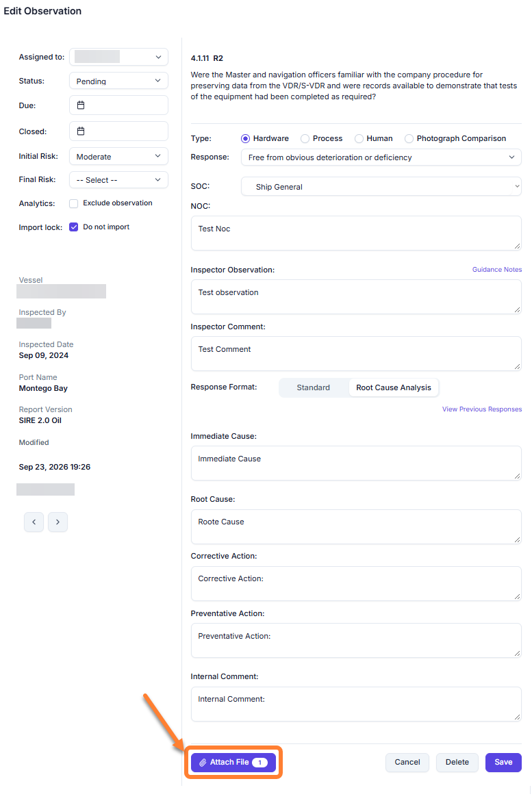The image size is (532, 803).
Task: Select Photograph Comparison radio option
Action: [409, 139]
